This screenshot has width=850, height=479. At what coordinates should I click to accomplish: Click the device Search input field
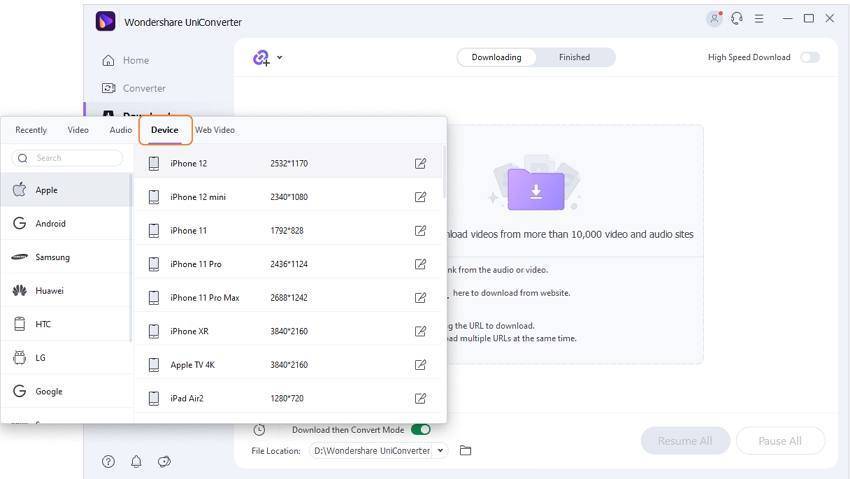(x=70, y=158)
